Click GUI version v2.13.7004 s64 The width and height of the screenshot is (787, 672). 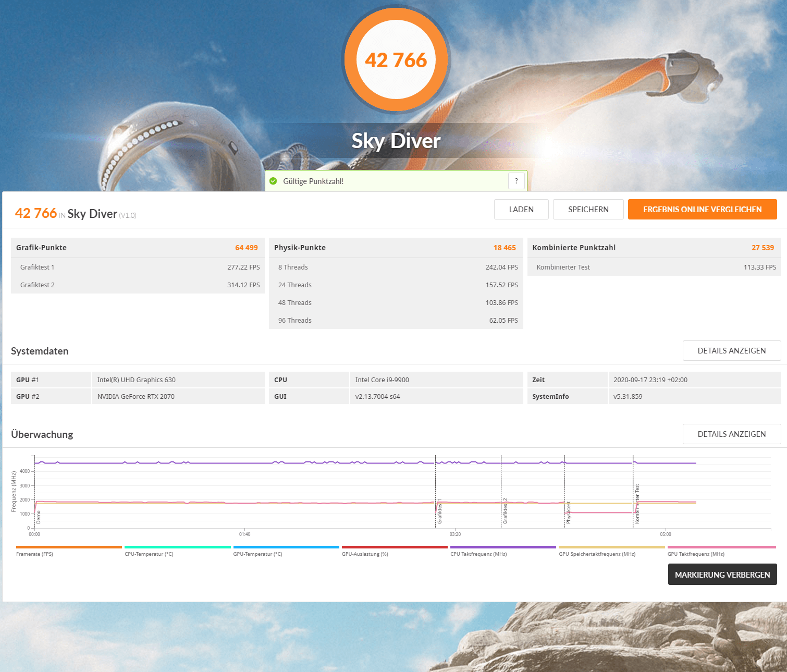tap(378, 396)
